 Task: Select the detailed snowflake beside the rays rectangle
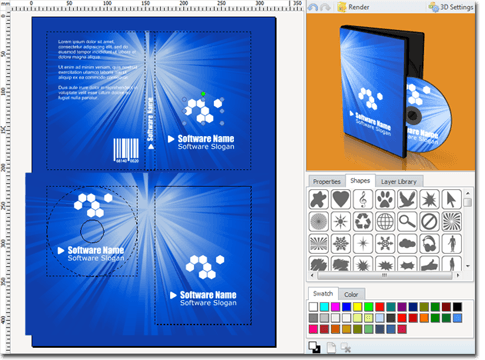pyautogui.click(x=341, y=243)
